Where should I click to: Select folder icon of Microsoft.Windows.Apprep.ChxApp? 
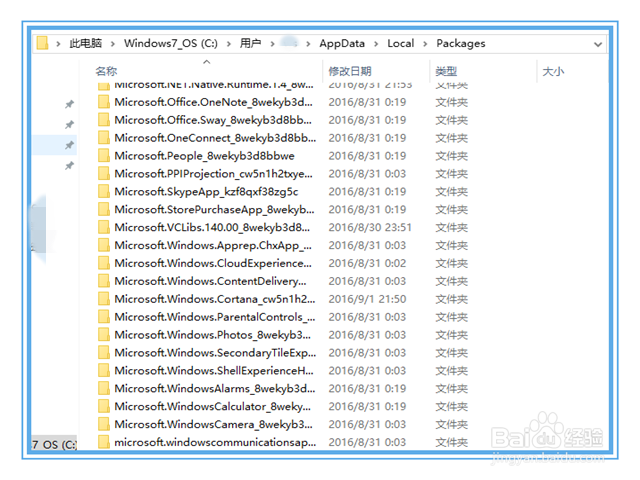[x=104, y=245]
